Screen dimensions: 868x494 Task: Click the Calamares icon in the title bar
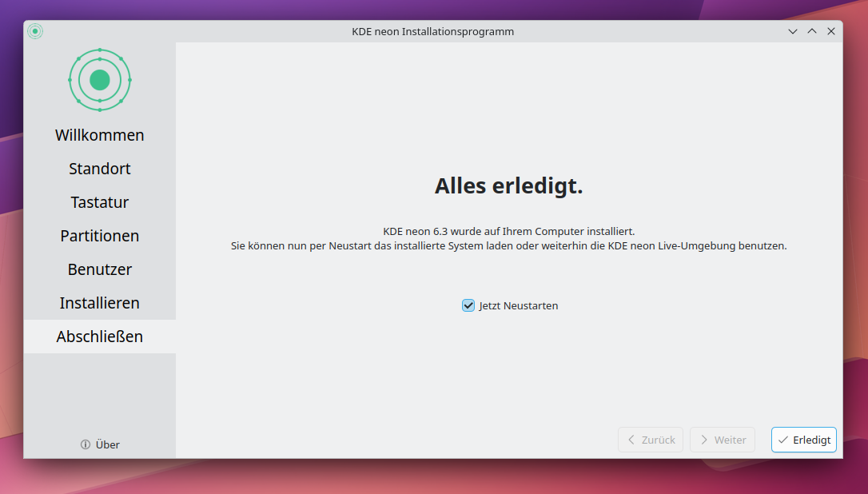pyautogui.click(x=35, y=31)
